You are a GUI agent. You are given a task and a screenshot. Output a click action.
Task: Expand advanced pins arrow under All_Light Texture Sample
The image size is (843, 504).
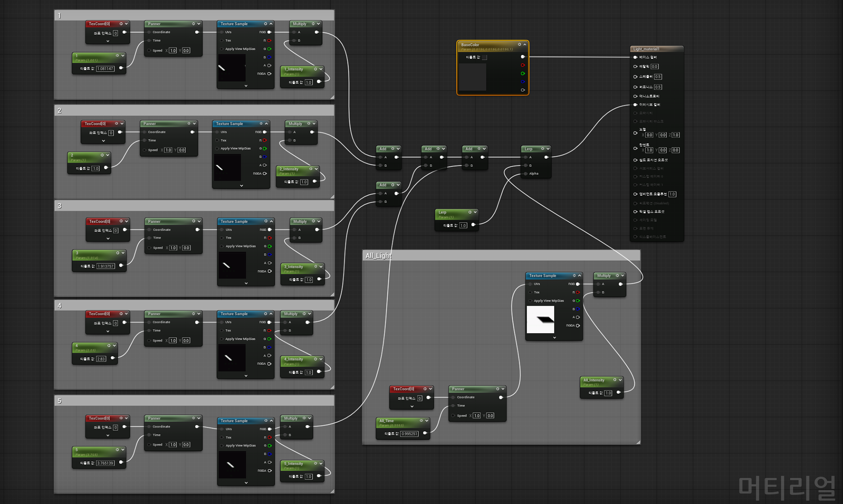555,338
